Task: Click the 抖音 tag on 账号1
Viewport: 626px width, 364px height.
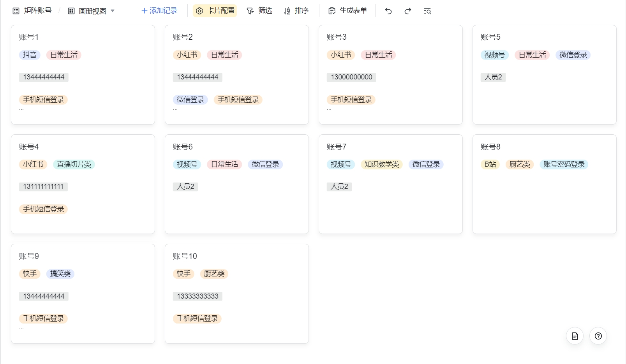Action: point(30,55)
